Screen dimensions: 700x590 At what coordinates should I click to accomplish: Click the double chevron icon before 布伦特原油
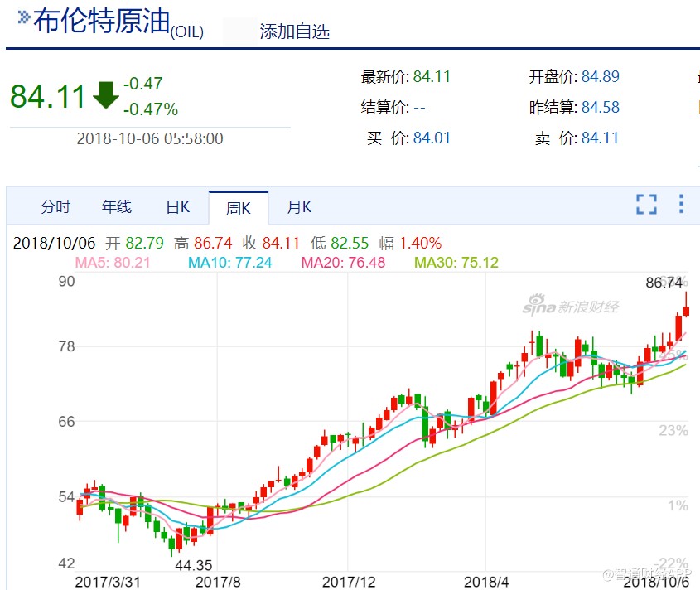(23, 16)
